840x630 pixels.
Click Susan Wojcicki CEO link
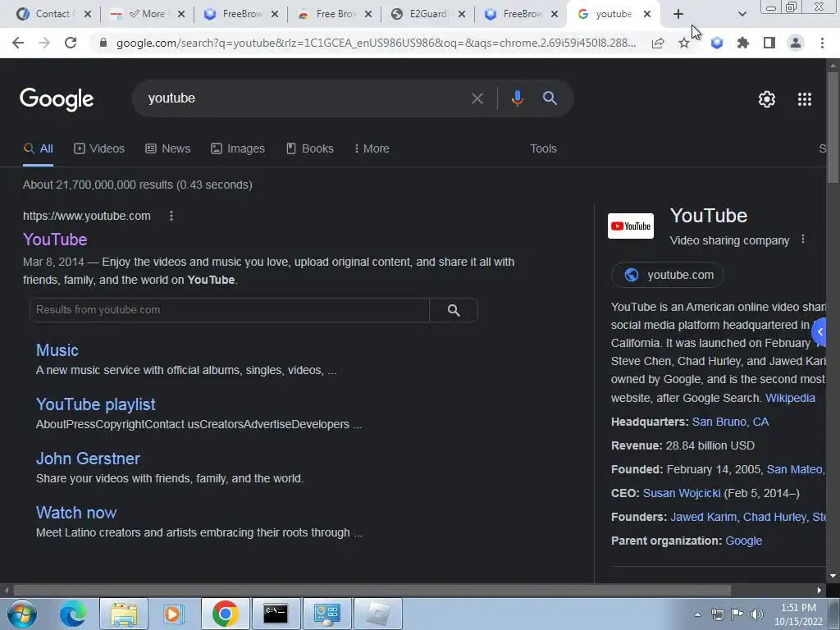682,493
